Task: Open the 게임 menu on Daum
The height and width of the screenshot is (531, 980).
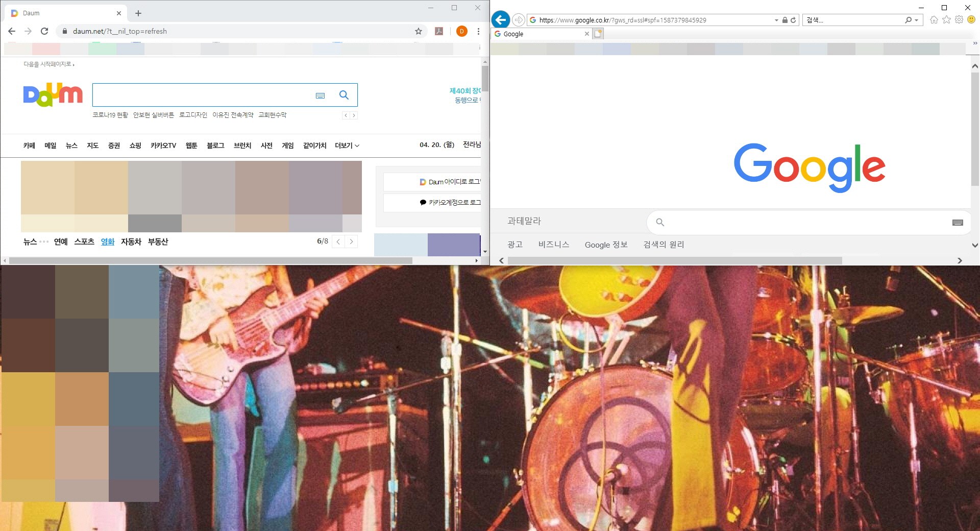Action: point(288,146)
